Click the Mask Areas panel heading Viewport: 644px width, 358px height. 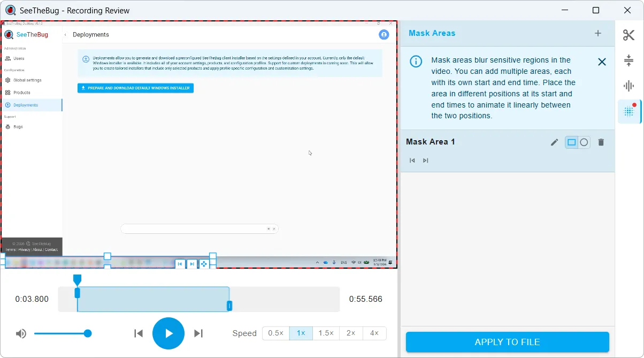pos(432,33)
